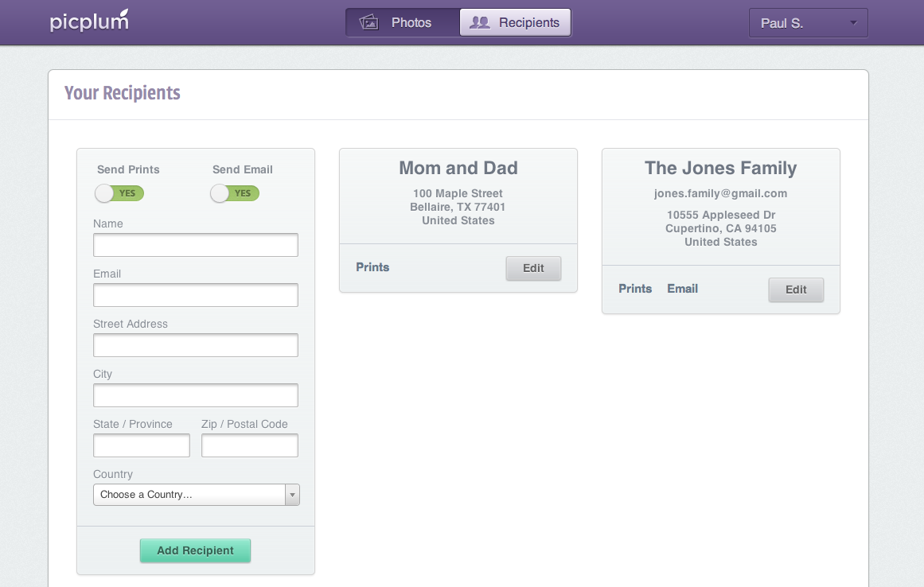Click the Send Prints label
This screenshot has height=587, width=924.
(x=128, y=169)
